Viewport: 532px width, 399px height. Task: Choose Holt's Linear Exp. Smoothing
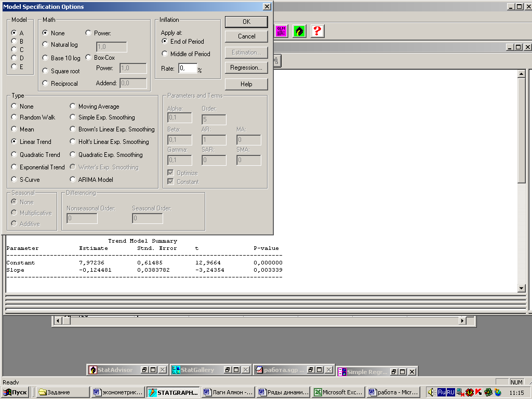pos(73,141)
